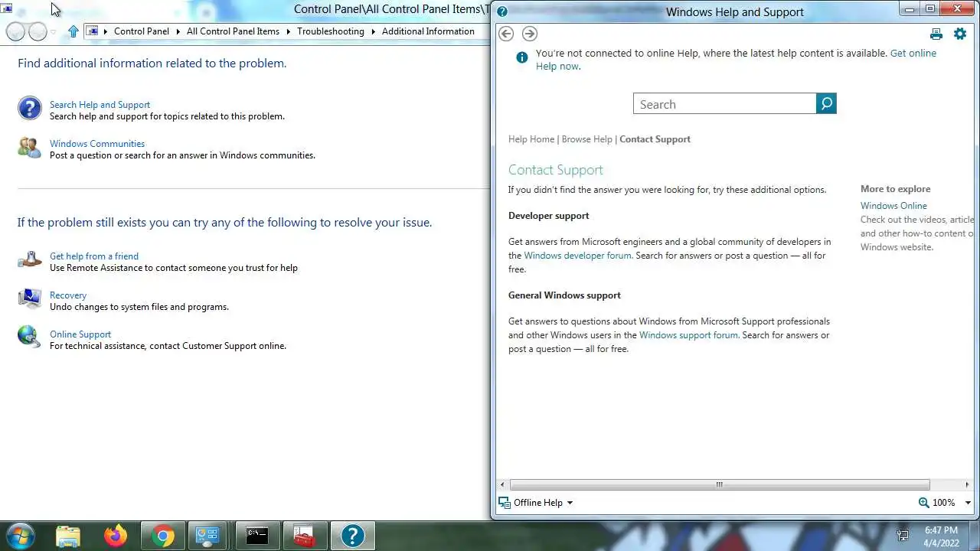Click the Help search input field
The height and width of the screenshot is (551, 980).
point(725,104)
